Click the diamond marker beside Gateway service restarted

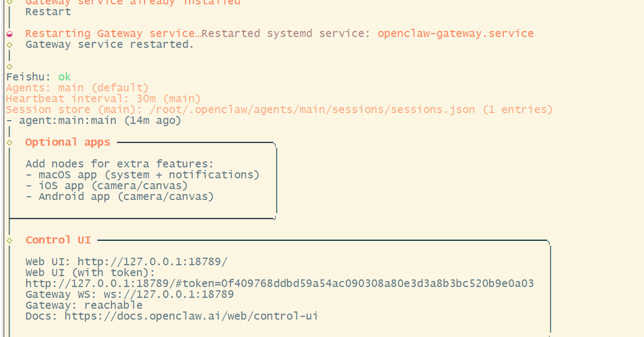click(9, 45)
